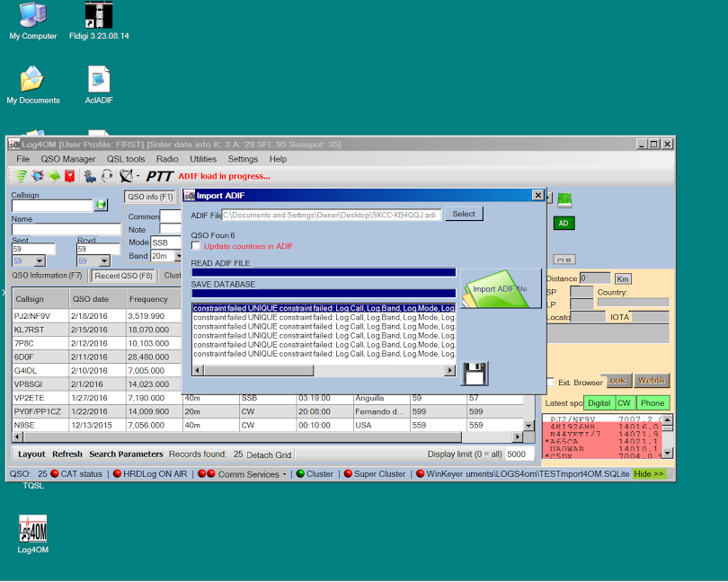Switch to Recent QSO (F8) tab
The image size is (728, 582).
pos(123,276)
